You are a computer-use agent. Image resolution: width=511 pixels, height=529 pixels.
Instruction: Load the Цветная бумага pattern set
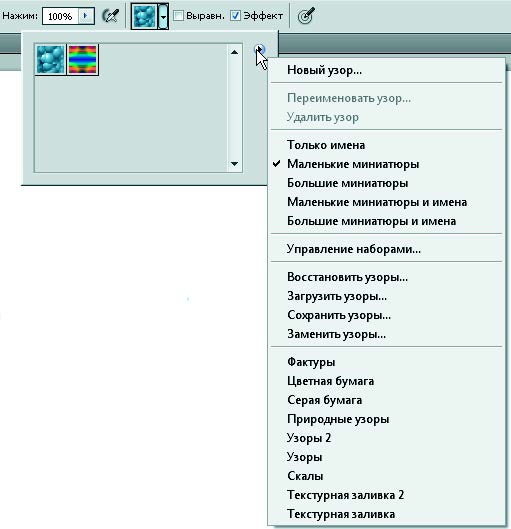[387, 381]
